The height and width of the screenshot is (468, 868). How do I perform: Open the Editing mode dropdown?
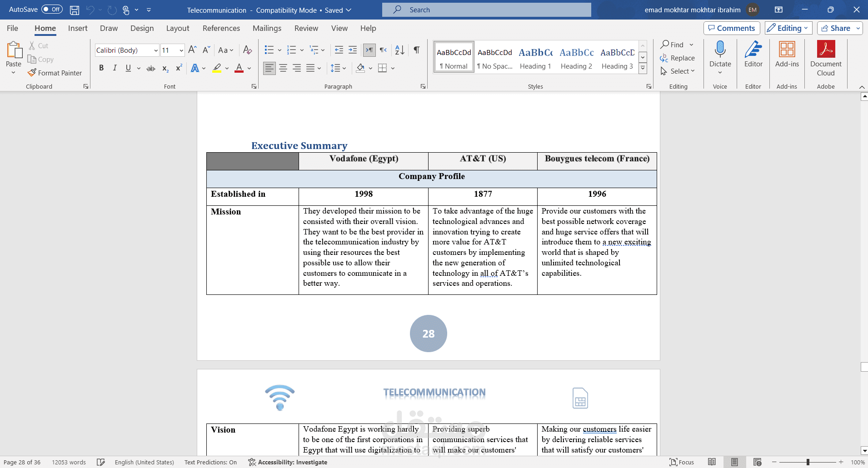(x=788, y=28)
